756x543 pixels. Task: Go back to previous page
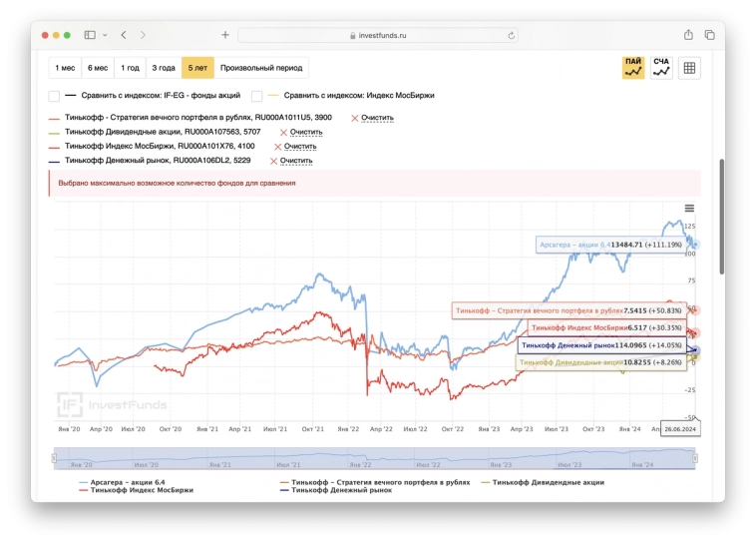124,35
